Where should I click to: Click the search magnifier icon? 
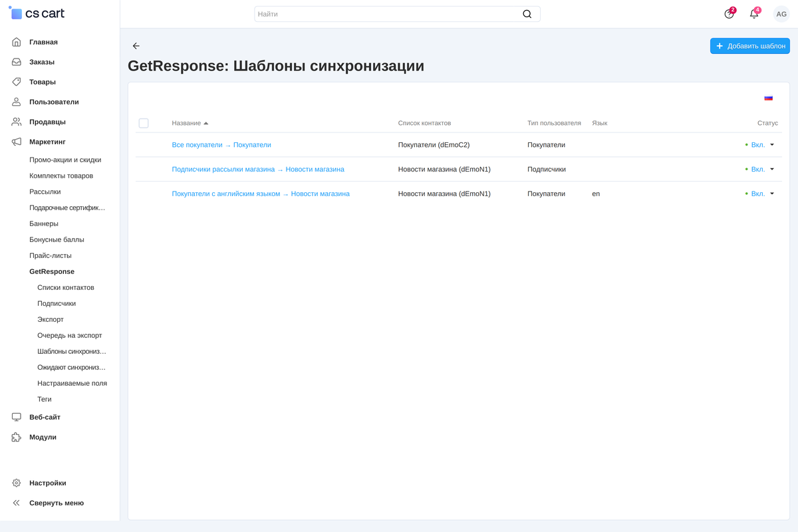[x=527, y=14]
